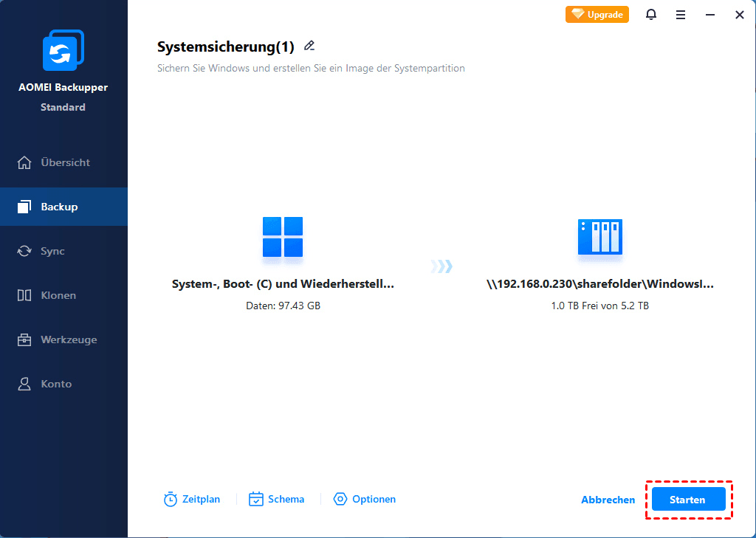Open the Zeitplan scheduling settings
Image resolution: width=756 pixels, height=538 pixels.
(191, 499)
